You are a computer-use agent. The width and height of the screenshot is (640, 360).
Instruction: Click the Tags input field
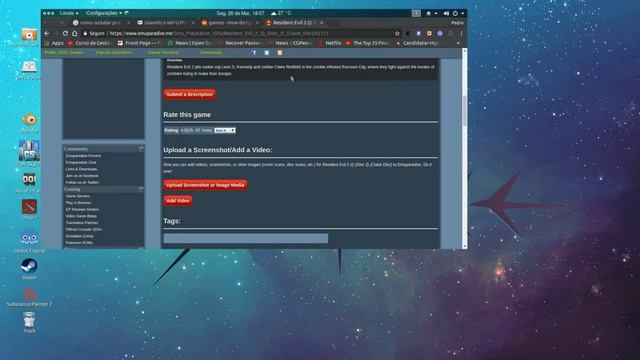(x=246, y=238)
